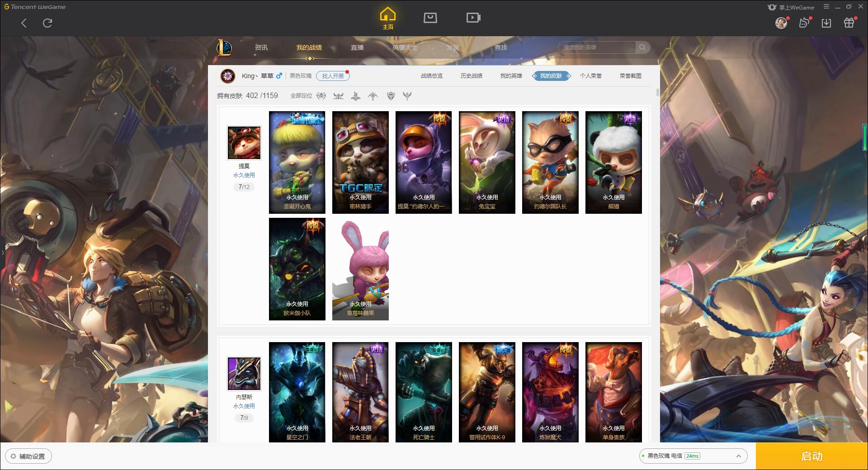Screen dimensions: 868x470
Task: Open the video play icon in top bar
Action: pyautogui.click(x=473, y=18)
